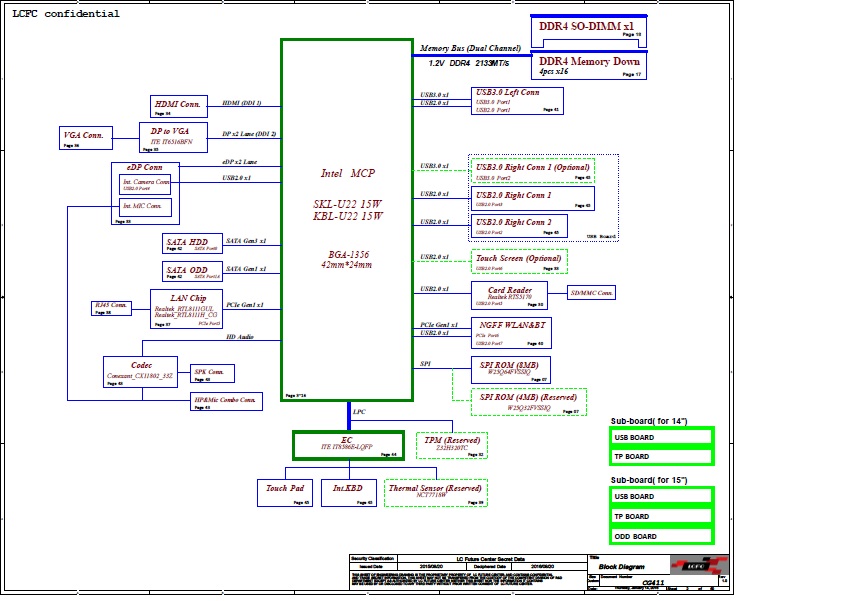The width and height of the screenshot is (851, 601).
Task: Click the "LPC" bus label
Action: 359,412
